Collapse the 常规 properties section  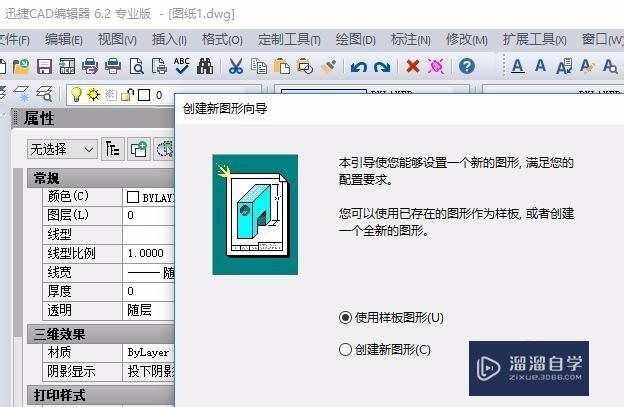pyautogui.click(x=101, y=178)
